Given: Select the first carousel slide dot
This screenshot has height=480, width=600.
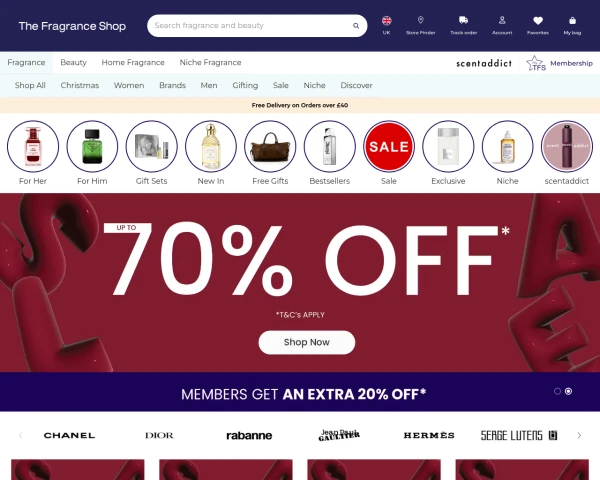Looking at the screenshot, I should point(557,391).
